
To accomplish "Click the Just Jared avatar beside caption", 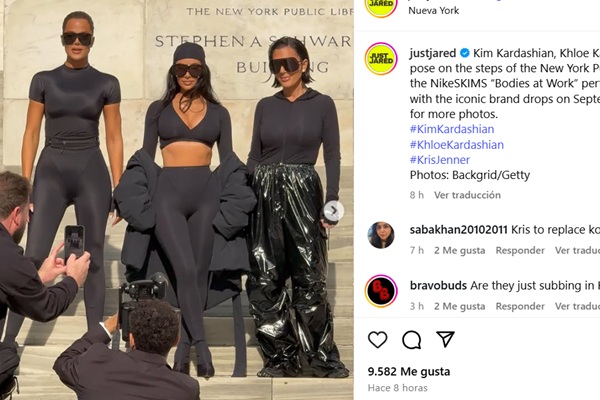I will (x=381, y=59).
